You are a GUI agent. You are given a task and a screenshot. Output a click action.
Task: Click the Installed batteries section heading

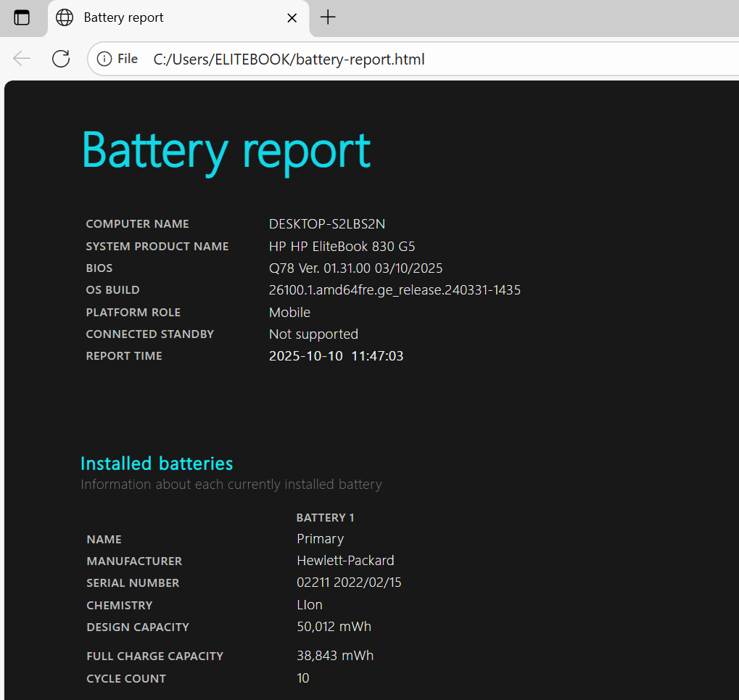coord(157,463)
